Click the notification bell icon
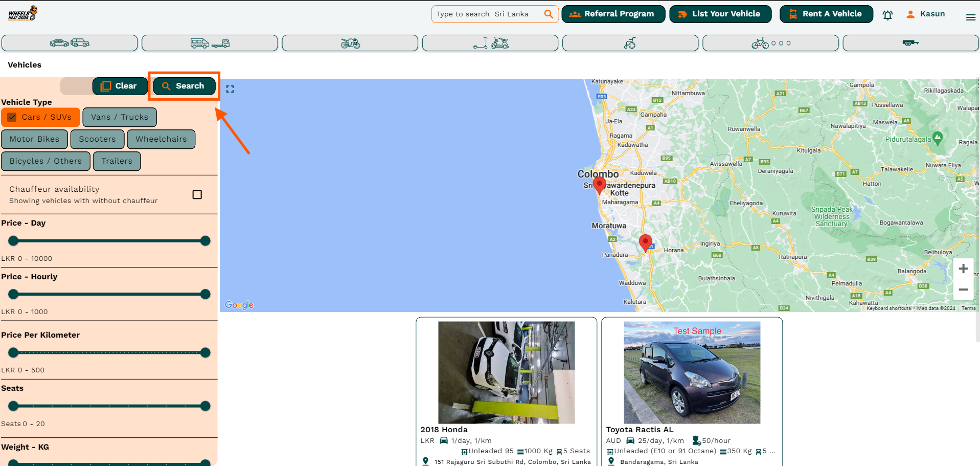 click(887, 15)
